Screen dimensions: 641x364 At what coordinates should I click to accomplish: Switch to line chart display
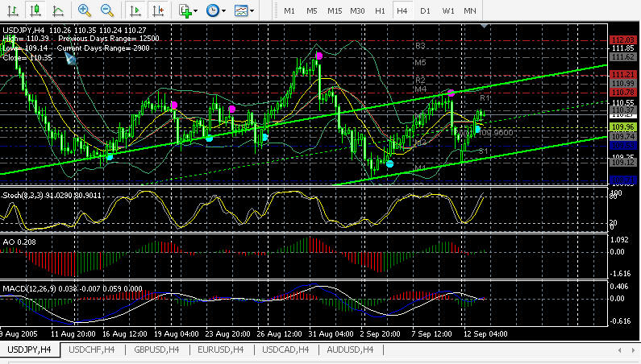pos(57,10)
